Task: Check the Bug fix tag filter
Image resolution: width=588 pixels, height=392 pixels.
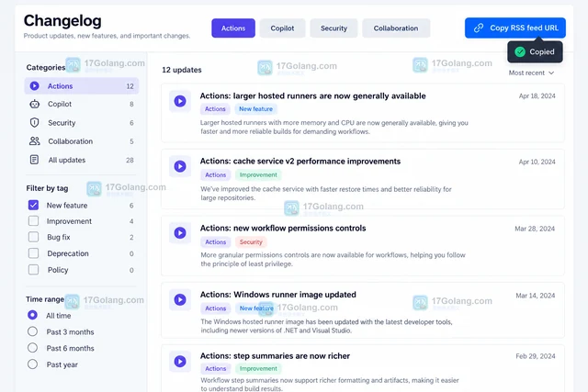Action: pyautogui.click(x=33, y=237)
